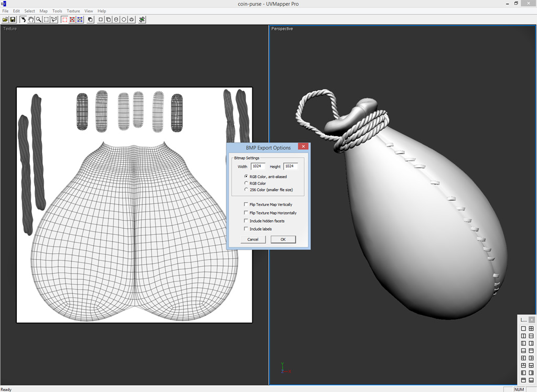The image size is (537, 392).
Task: Close the BMP Export Options dialog
Action: (x=302, y=147)
